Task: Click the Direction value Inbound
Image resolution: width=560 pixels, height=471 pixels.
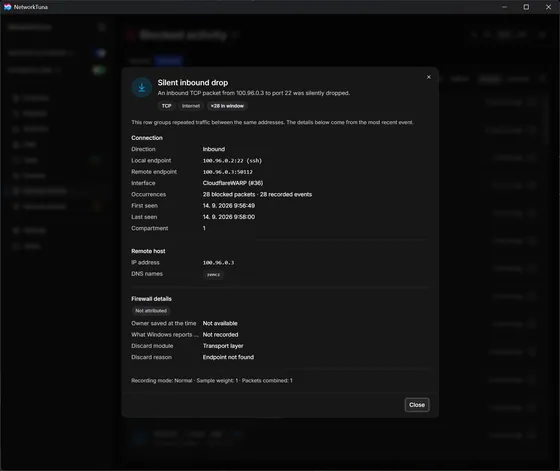Action: (214, 149)
